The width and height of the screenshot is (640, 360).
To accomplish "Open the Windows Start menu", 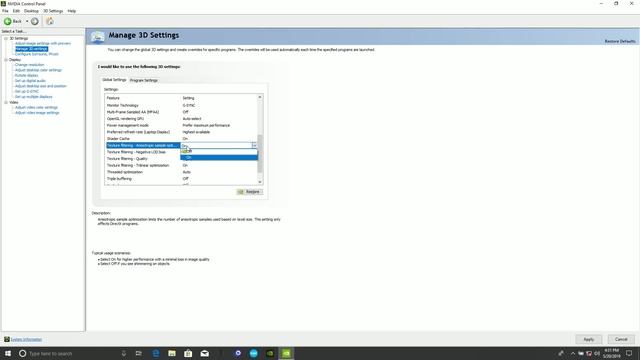I will click(x=8, y=353).
